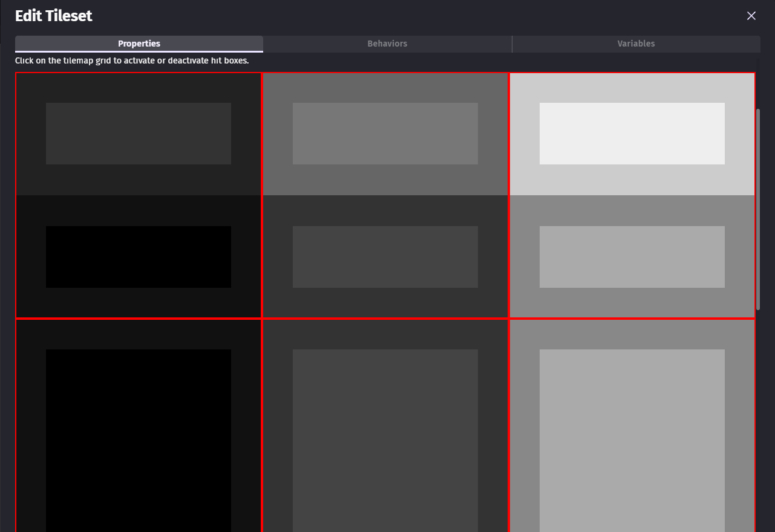
Task: Toggle hit box on the white rectangle tile
Action: 632,134
